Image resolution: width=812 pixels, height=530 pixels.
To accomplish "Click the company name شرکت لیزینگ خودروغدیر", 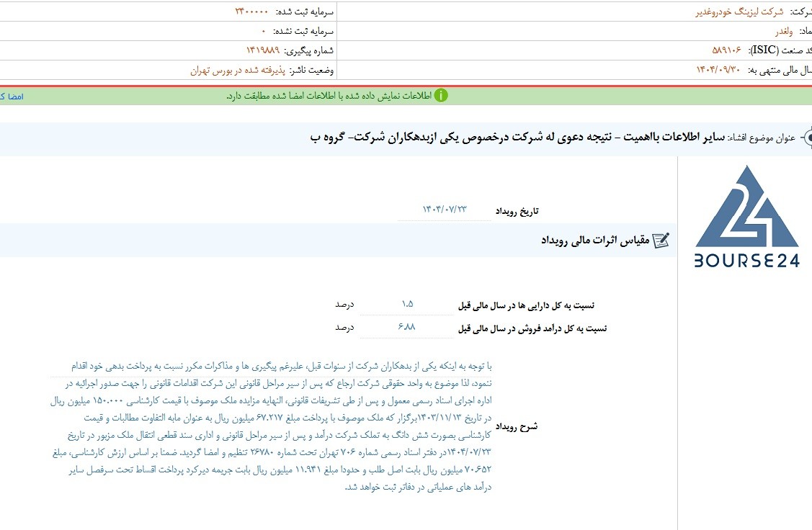I will (739, 12).
